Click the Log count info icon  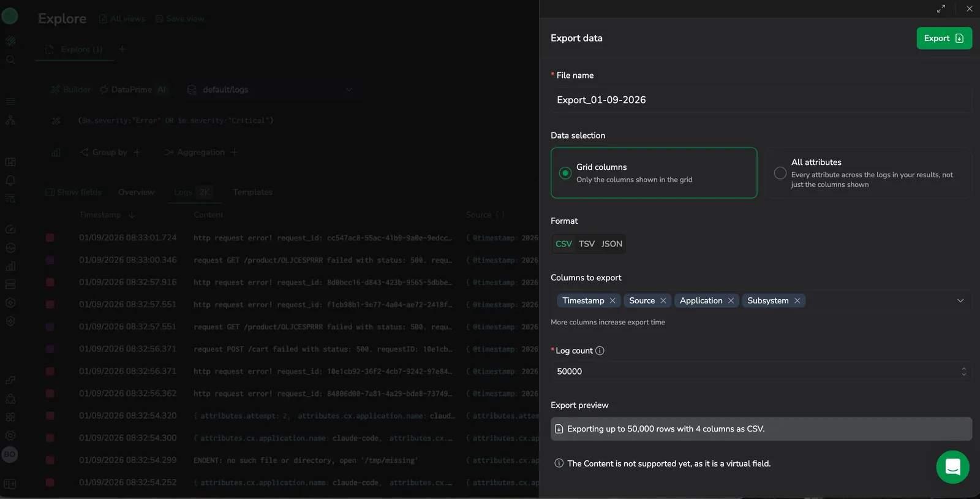pyautogui.click(x=600, y=351)
